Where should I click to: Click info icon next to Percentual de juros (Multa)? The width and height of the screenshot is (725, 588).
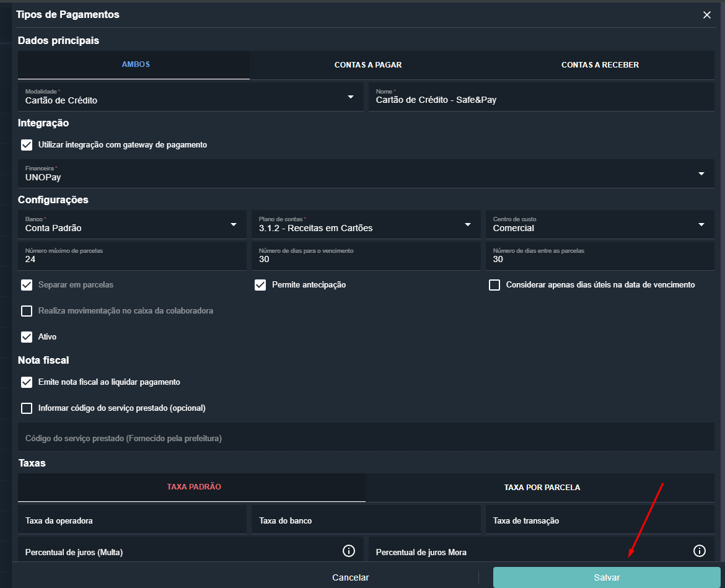pos(349,551)
